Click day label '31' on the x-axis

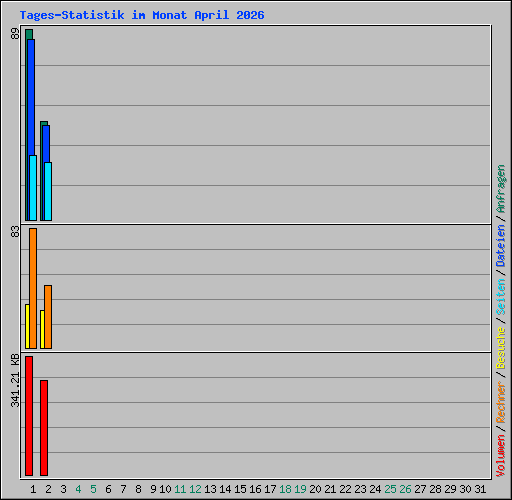coord(480,489)
